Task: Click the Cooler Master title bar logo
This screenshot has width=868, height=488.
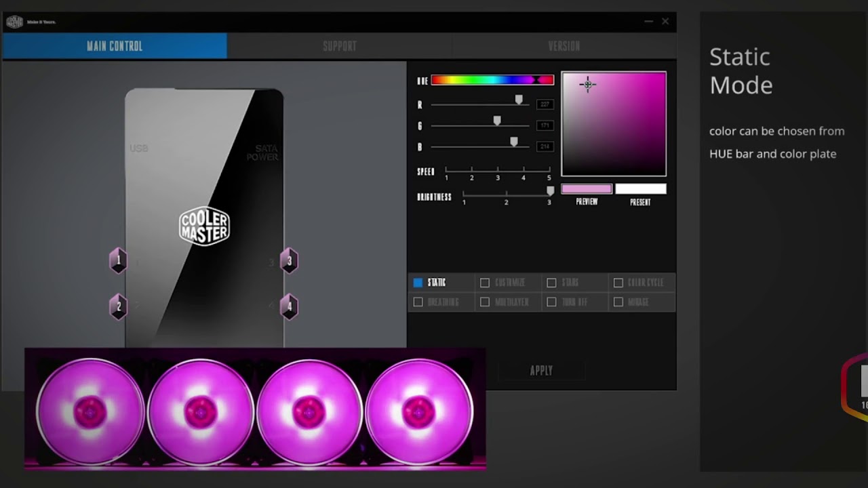Action: 14,22
